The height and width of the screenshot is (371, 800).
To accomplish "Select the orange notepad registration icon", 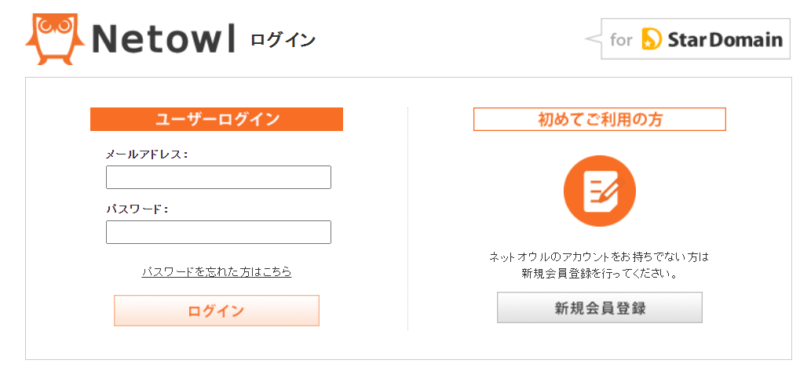I will coord(599,191).
